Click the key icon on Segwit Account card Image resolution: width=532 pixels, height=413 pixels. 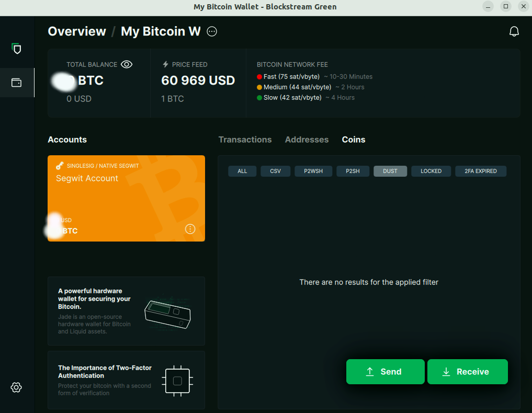[60, 166]
